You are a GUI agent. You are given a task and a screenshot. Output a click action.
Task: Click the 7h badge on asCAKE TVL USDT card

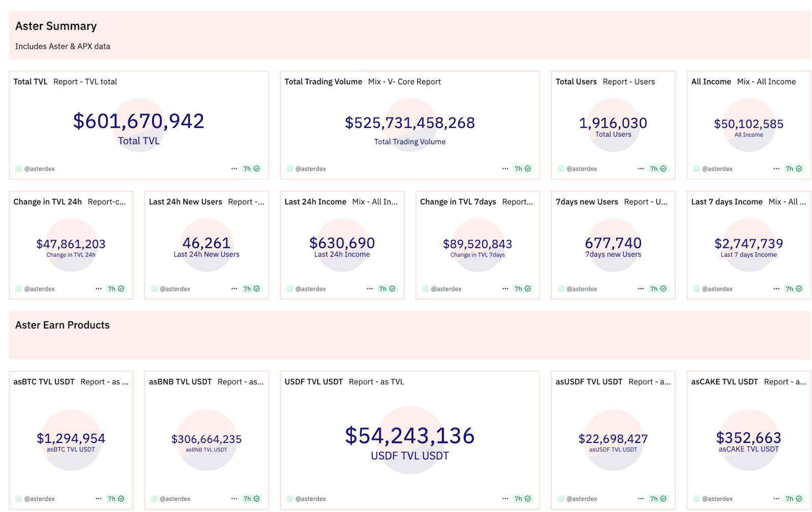(794, 499)
